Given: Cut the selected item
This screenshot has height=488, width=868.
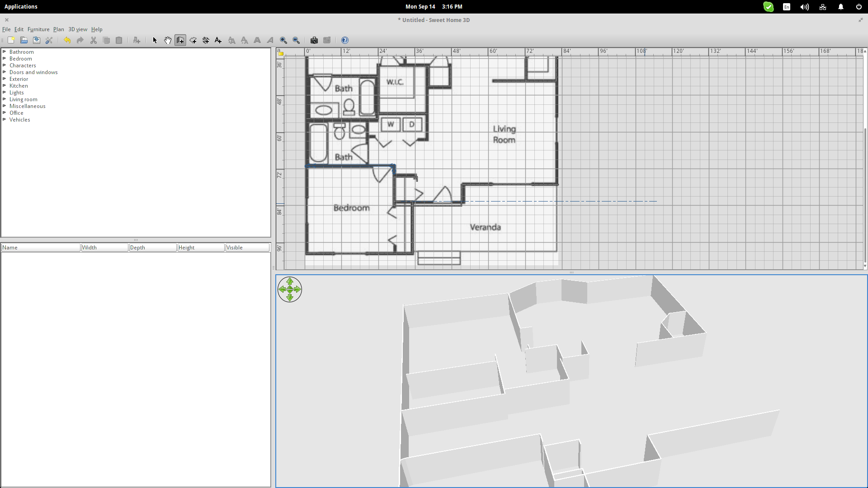Looking at the screenshot, I should [x=94, y=40].
